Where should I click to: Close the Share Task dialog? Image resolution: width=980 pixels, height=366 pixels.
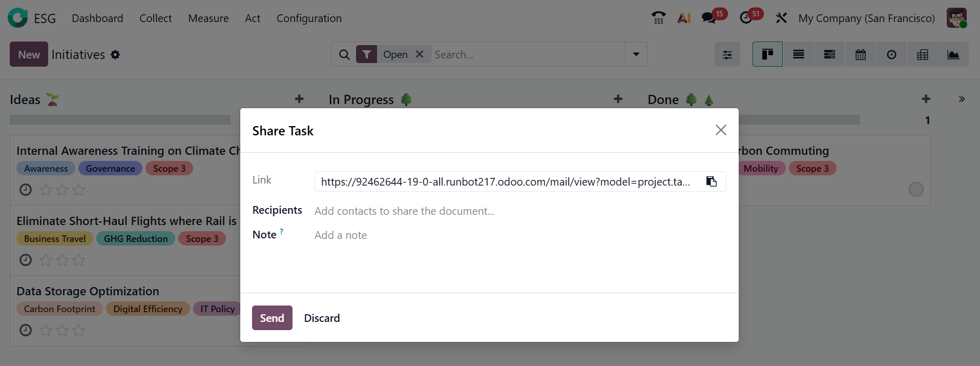click(721, 130)
